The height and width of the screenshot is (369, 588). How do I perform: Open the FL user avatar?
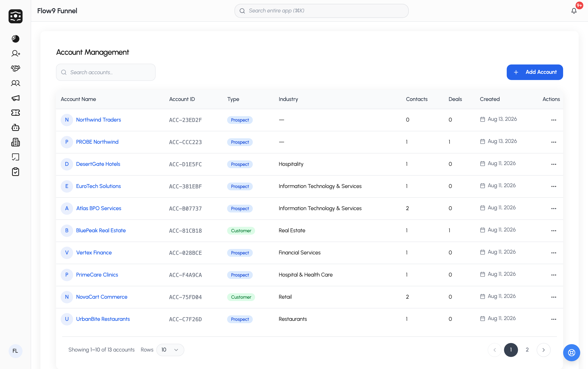pos(15,351)
